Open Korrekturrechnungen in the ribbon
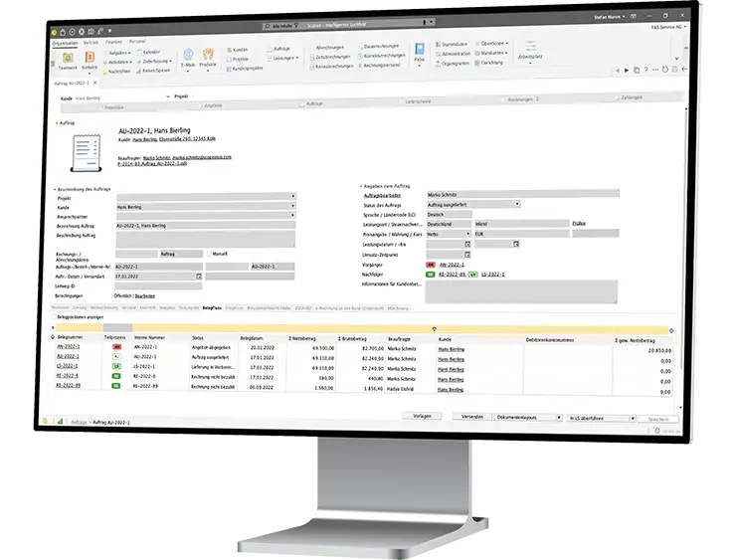 [x=382, y=56]
